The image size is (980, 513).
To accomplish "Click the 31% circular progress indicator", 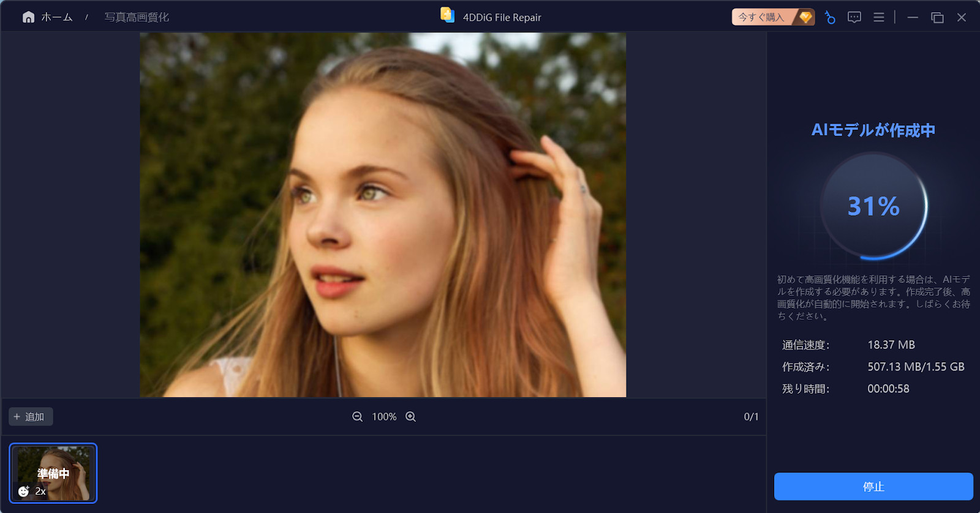I will [x=873, y=206].
